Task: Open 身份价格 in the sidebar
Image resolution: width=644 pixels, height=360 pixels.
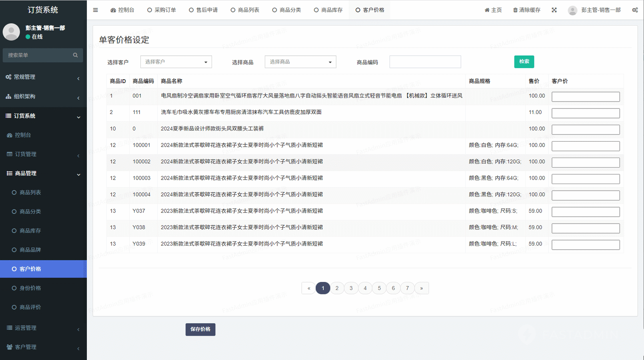Action: 30,288
